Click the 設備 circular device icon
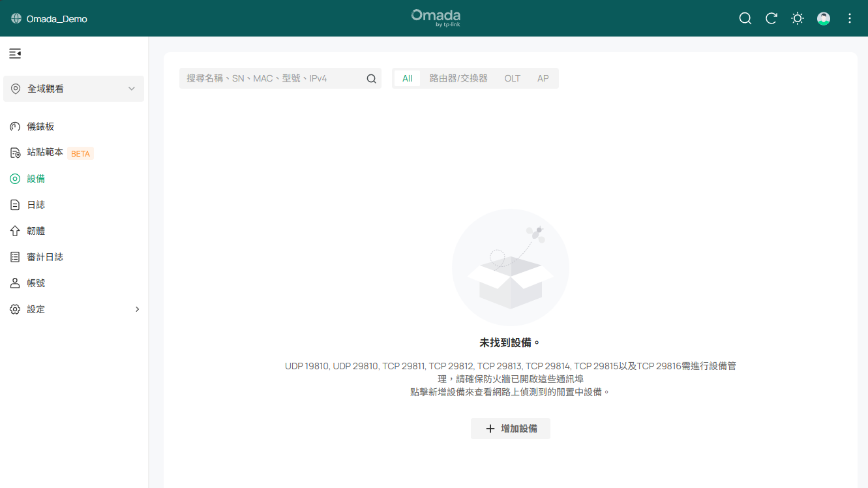This screenshot has width=868, height=488. point(15,179)
